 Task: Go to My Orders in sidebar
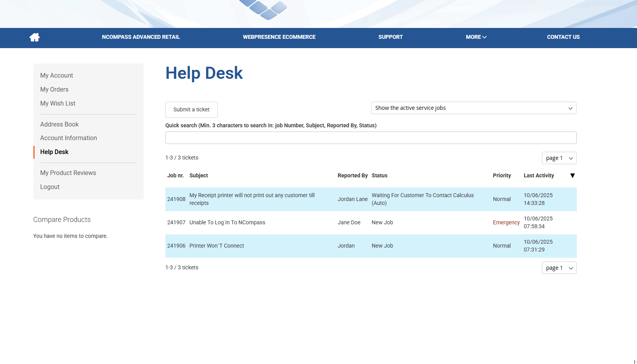pos(54,90)
